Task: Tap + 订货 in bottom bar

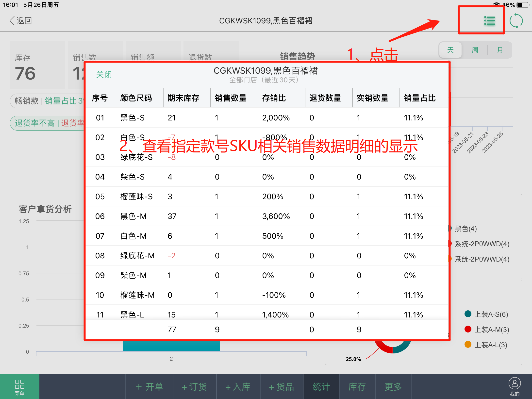Action: coord(195,387)
